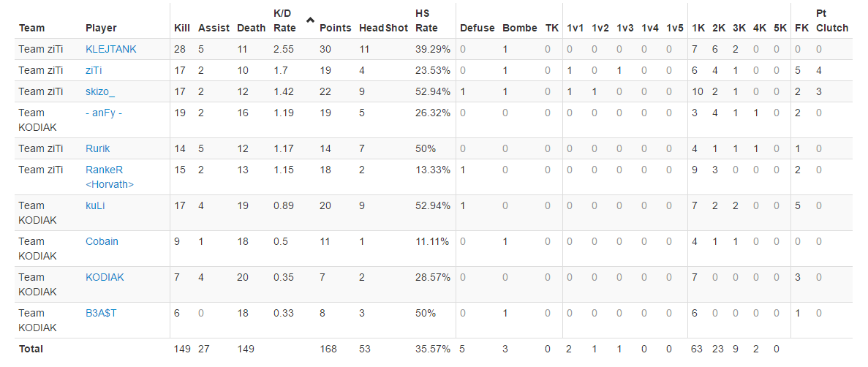This screenshot has height=367, width=868.
Task: Open KLEJTANK player profile link
Action: click(110, 49)
